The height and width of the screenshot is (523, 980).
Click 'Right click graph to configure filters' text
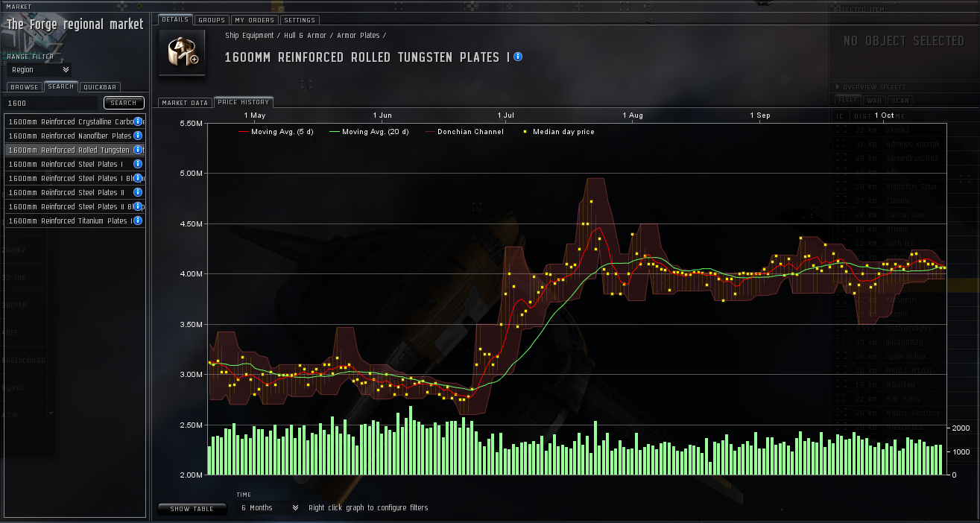(368, 508)
